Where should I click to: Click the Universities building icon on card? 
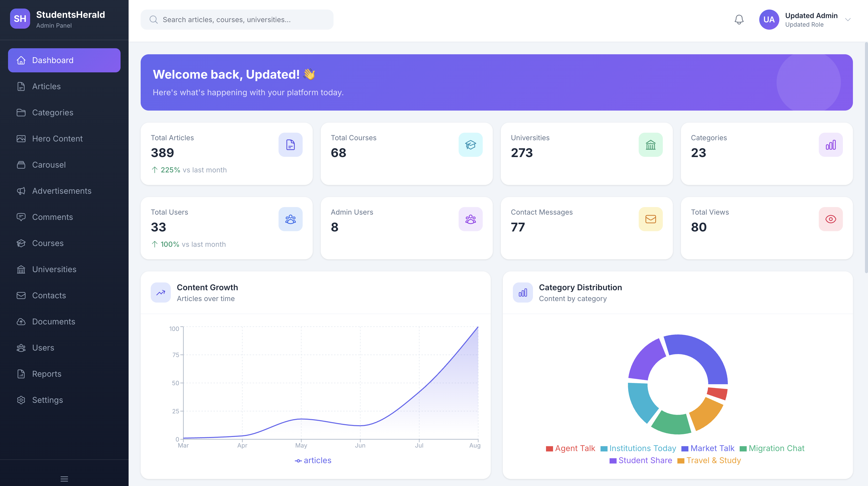tap(650, 145)
